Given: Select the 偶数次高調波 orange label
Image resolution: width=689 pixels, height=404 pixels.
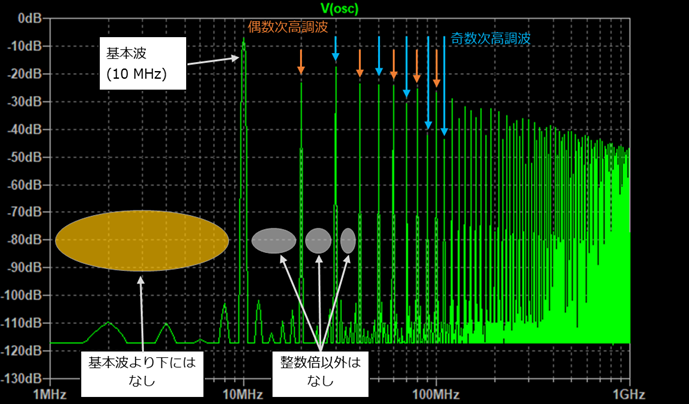Looking at the screenshot, I should 288,27.
